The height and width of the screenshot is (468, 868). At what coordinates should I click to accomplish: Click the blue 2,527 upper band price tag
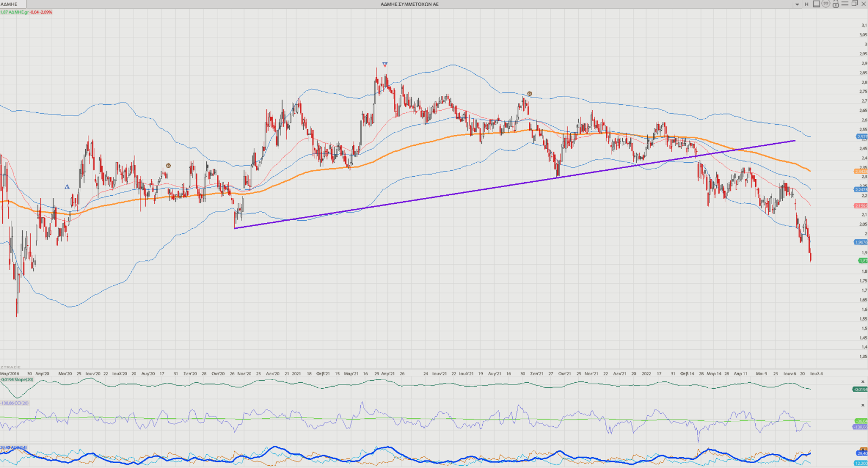click(861, 137)
